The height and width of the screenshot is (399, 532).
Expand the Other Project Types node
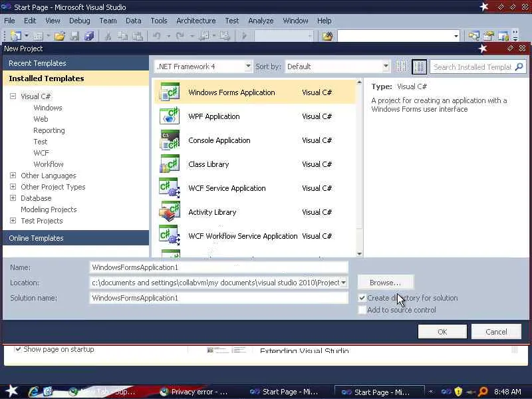[13, 187]
